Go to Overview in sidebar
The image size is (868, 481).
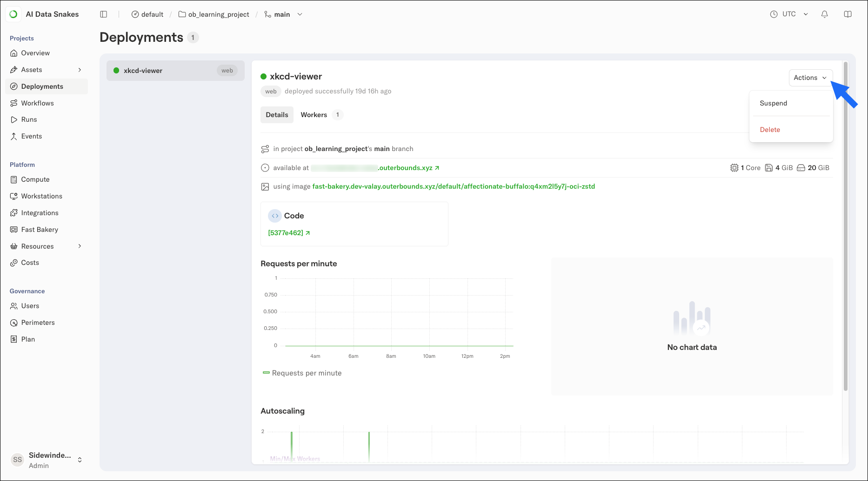47,53
